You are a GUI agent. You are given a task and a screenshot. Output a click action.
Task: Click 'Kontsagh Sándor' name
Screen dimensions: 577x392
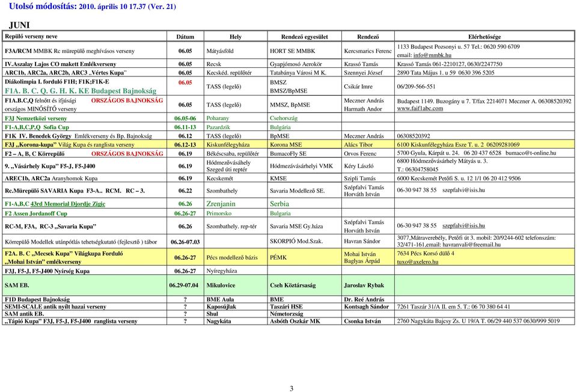[x=366, y=306]
